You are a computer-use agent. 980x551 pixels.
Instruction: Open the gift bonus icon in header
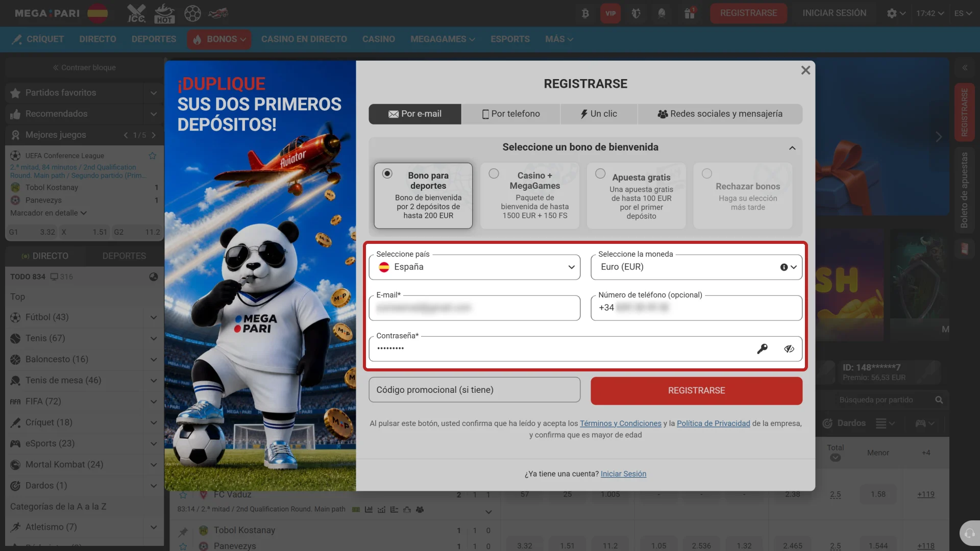point(690,13)
